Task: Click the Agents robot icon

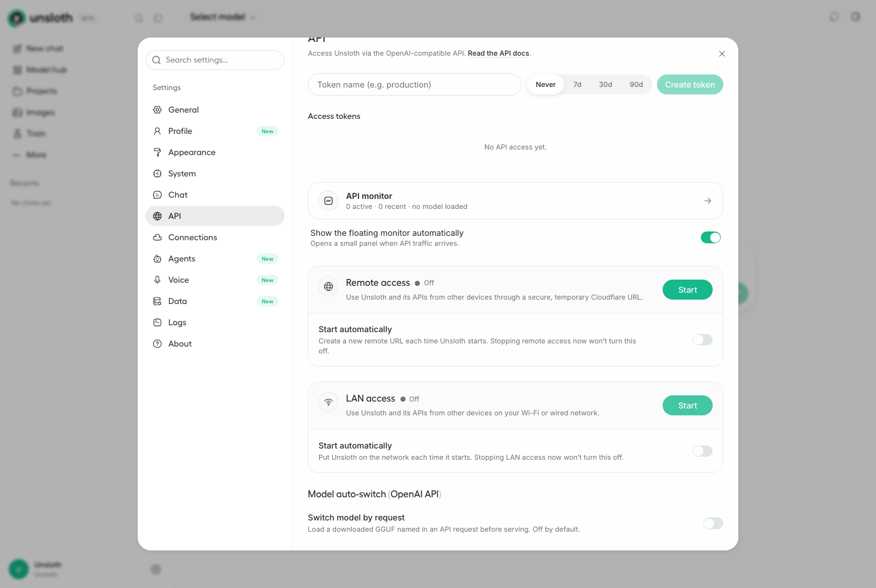Action: click(158, 258)
